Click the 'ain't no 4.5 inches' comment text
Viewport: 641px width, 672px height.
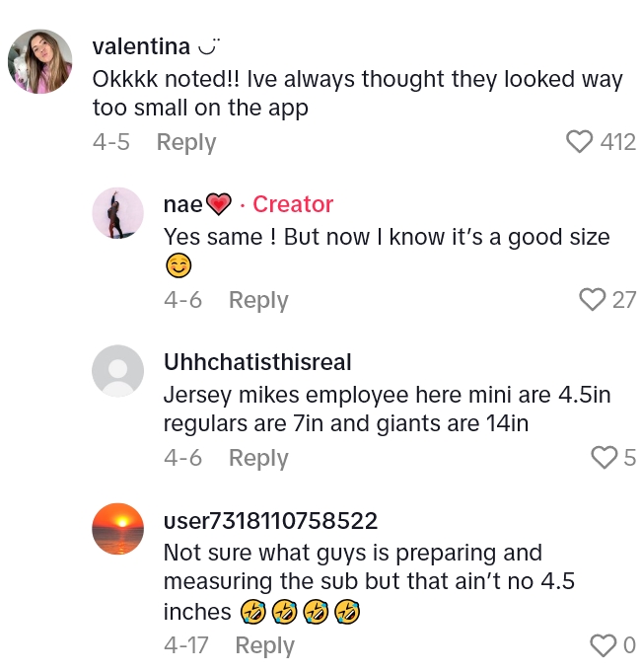[x=367, y=581]
